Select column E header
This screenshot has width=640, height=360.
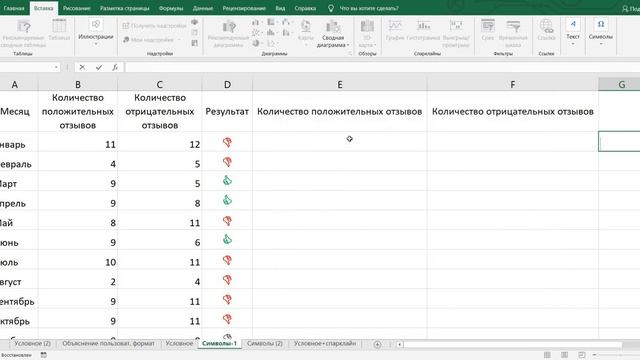340,84
